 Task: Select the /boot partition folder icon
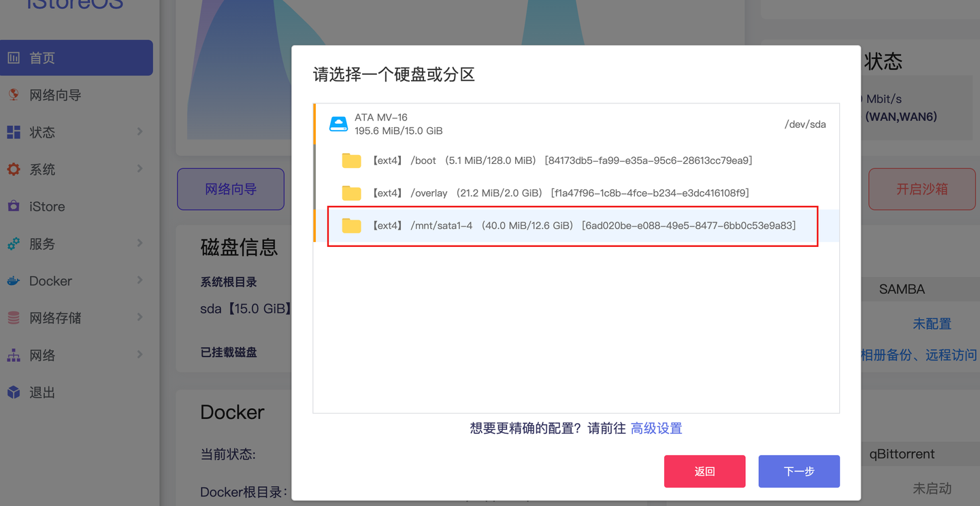(351, 160)
